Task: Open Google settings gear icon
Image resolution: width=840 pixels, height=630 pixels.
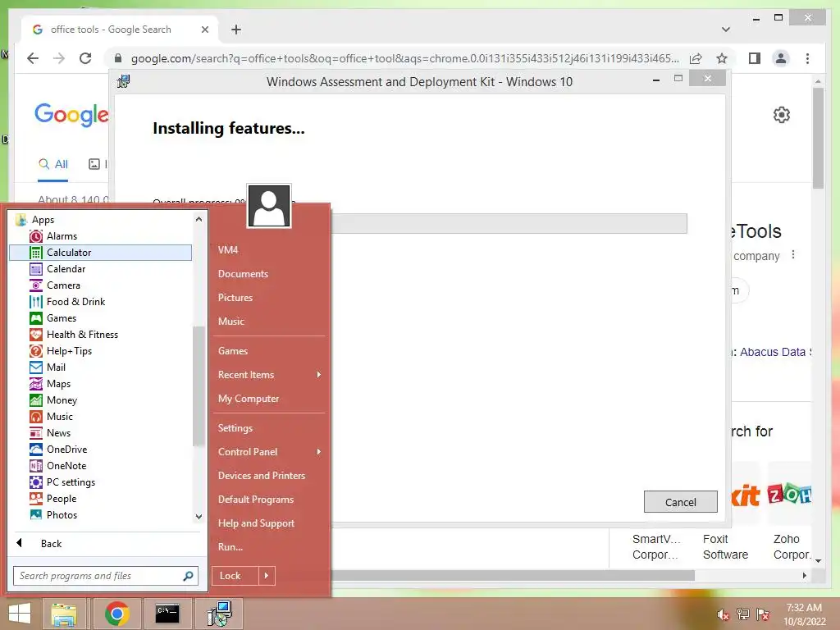Action: (782, 115)
